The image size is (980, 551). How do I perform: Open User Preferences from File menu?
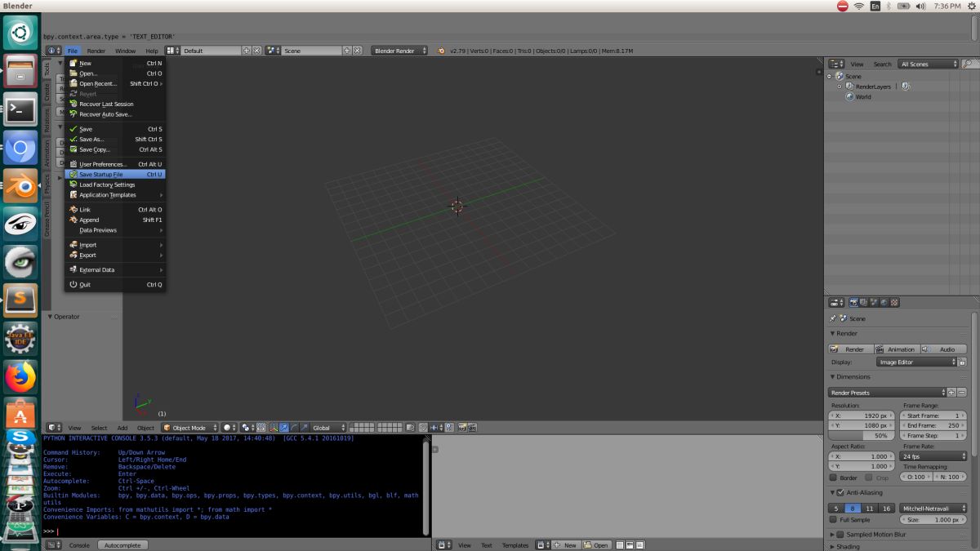point(115,164)
